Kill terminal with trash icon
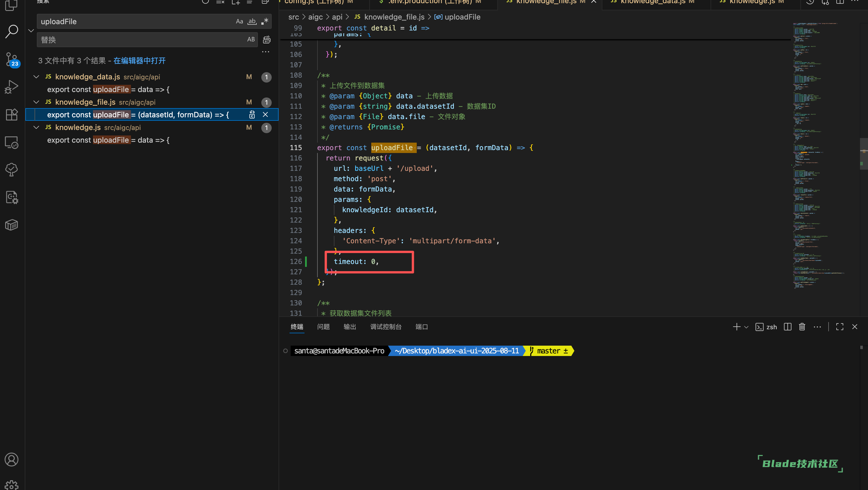Screen dimensions: 868x490 tap(802, 327)
